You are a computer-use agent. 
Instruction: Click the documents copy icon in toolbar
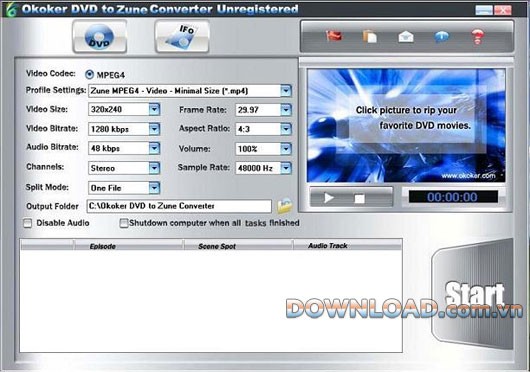(370, 36)
